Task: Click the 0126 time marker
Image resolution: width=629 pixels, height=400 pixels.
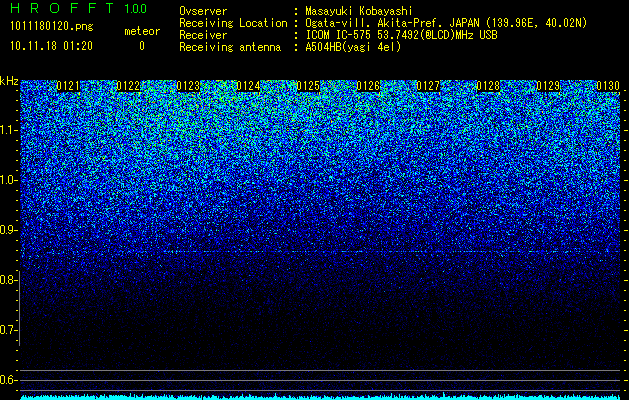Action: (x=368, y=86)
